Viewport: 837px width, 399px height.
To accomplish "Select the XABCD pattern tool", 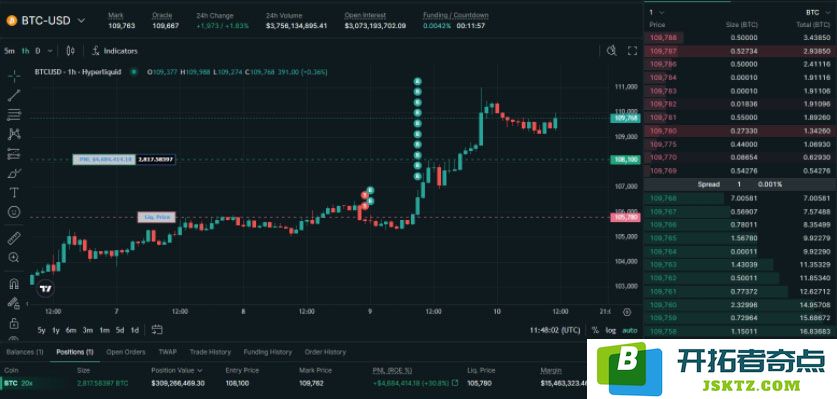I will pyautogui.click(x=14, y=134).
